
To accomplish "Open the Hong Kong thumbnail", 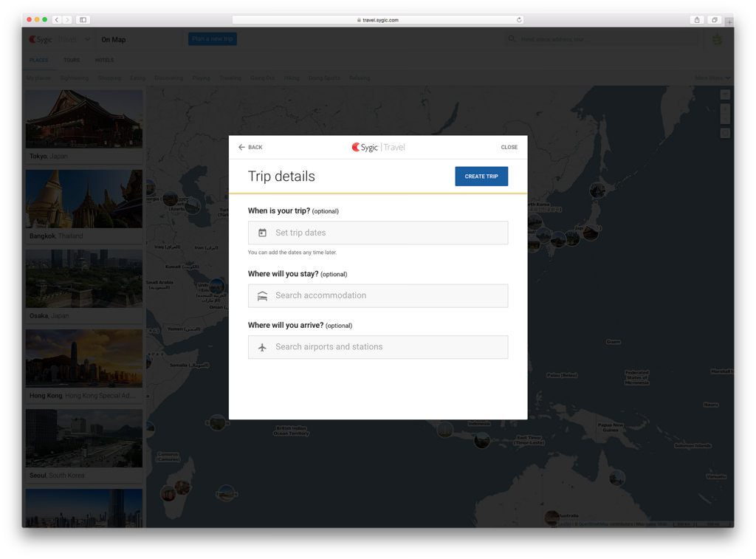I will coord(84,358).
